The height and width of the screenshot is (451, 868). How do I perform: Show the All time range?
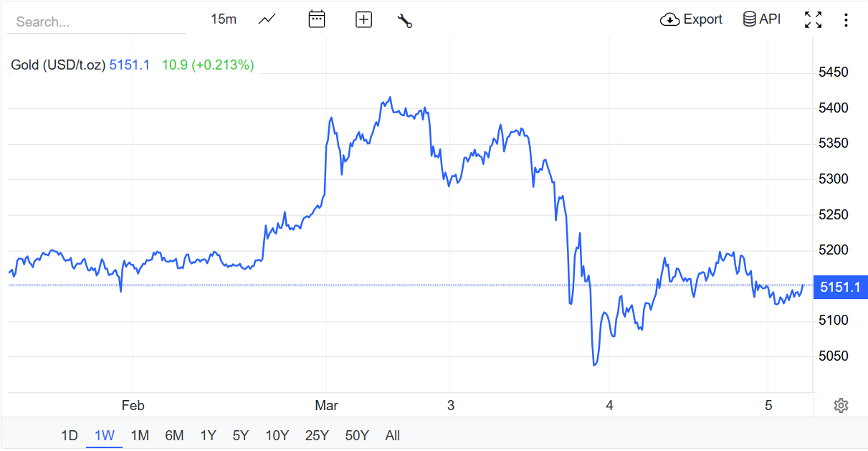coord(392,435)
